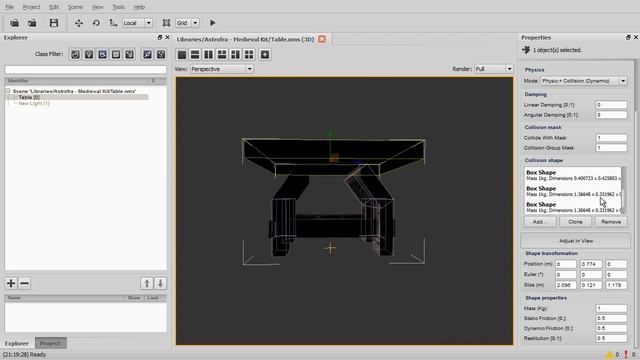Click the Restitution input field

pyautogui.click(x=611, y=338)
